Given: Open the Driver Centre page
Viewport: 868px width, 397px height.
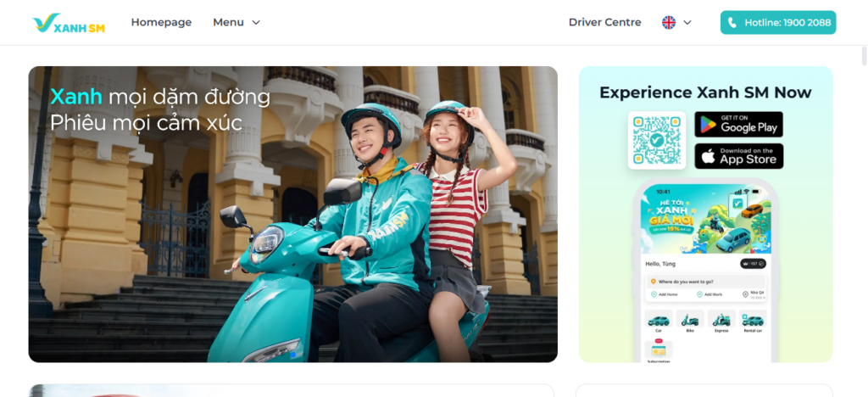Looking at the screenshot, I should click(604, 23).
